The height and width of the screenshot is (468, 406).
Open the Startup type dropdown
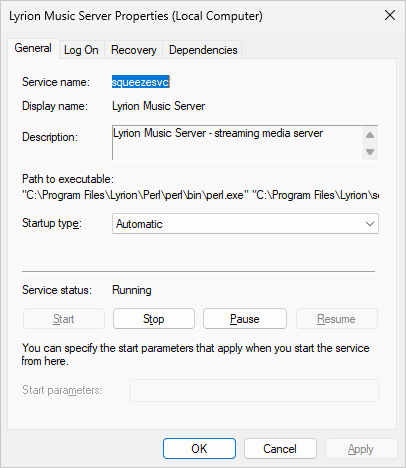(245, 224)
